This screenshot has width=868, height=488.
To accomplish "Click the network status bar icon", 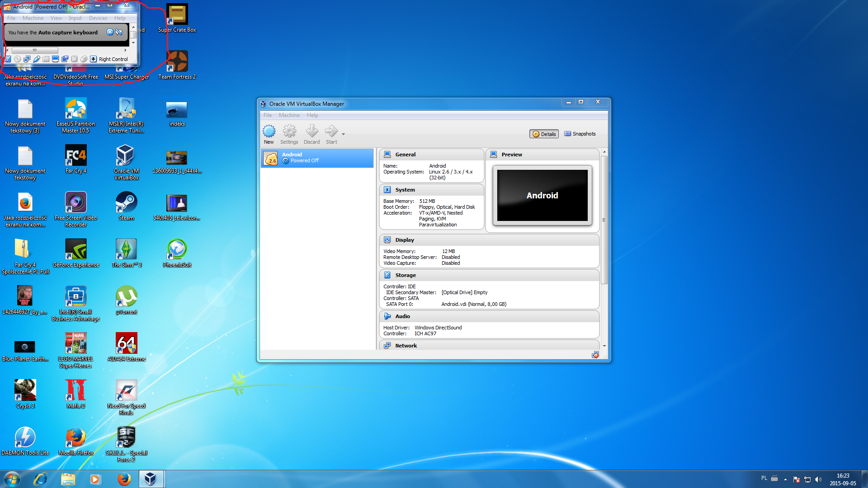I will click(27, 59).
